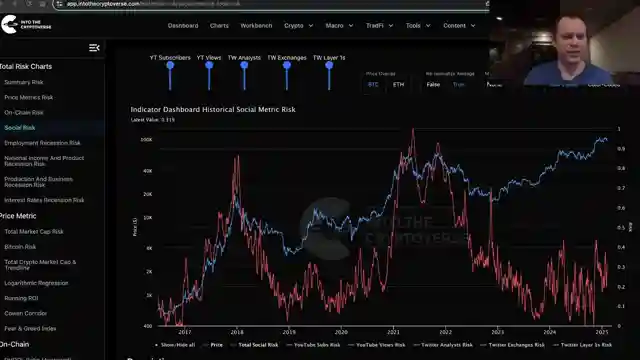Expand the Content dropdown menu

point(459,25)
